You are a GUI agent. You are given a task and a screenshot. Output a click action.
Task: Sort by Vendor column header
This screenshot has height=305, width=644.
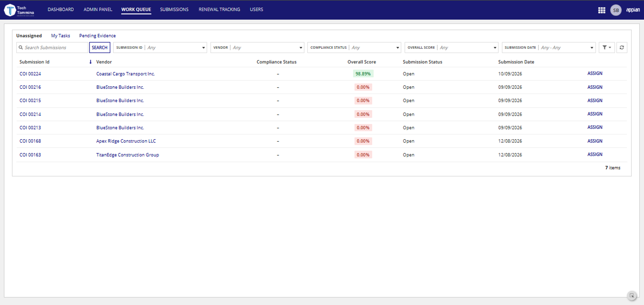click(104, 62)
